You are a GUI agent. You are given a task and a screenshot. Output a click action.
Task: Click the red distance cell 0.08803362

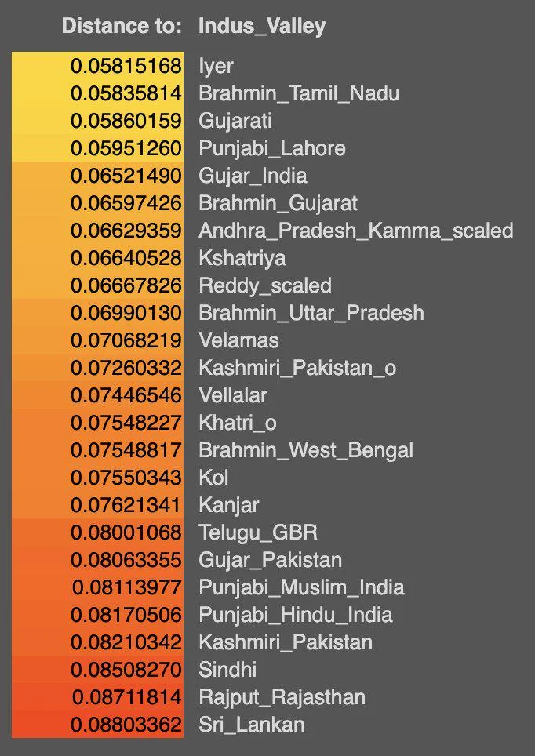click(x=126, y=725)
